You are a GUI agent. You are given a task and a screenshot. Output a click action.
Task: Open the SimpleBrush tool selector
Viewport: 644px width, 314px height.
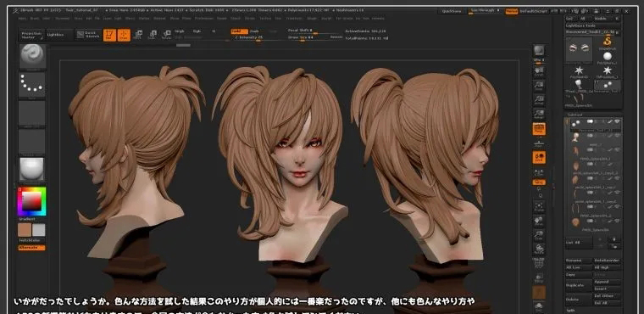click(x=607, y=42)
